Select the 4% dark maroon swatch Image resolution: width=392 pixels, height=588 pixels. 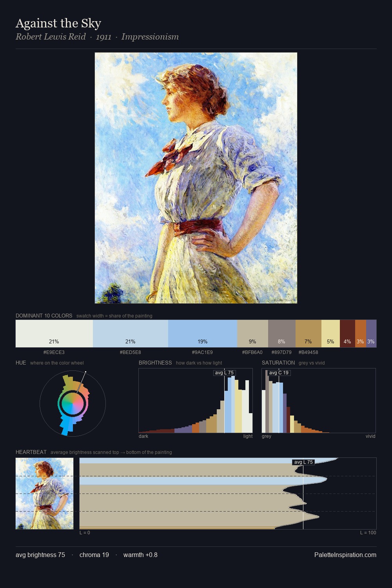pos(347,334)
